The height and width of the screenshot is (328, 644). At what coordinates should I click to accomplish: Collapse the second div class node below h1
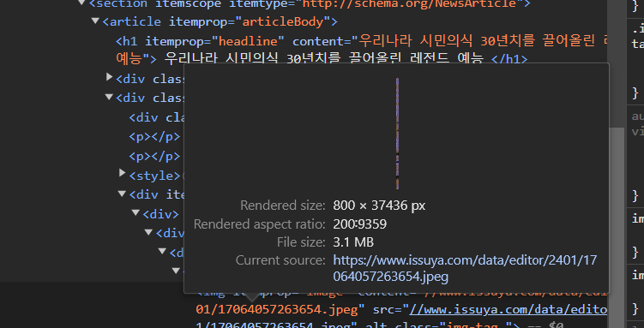(x=109, y=97)
